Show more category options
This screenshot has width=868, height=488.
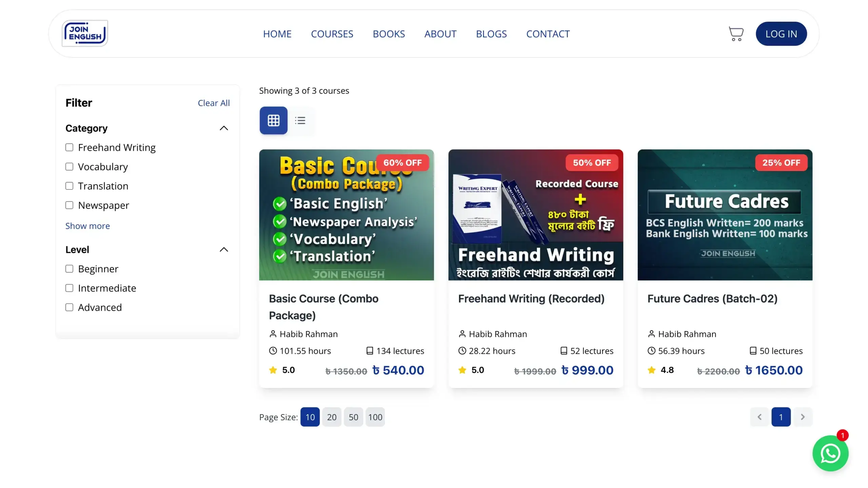pyautogui.click(x=87, y=226)
